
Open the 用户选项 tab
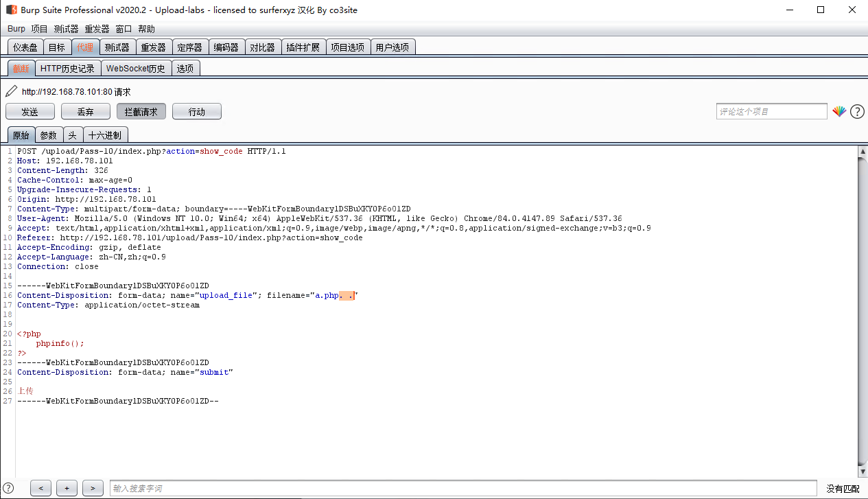pos(392,47)
